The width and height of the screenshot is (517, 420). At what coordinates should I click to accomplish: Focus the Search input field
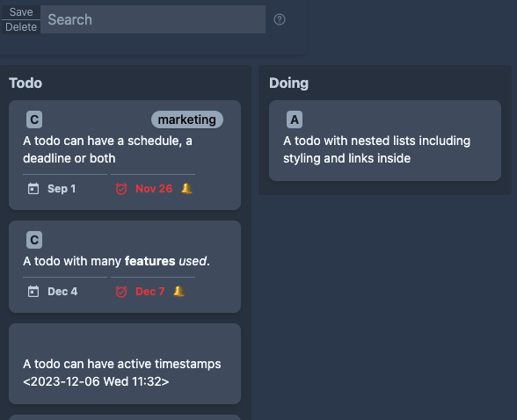pyautogui.click(x=153, y=19)
